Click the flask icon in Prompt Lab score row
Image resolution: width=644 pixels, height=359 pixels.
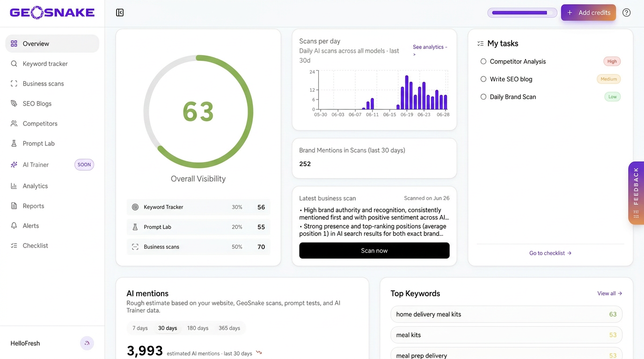pos(135,227)
